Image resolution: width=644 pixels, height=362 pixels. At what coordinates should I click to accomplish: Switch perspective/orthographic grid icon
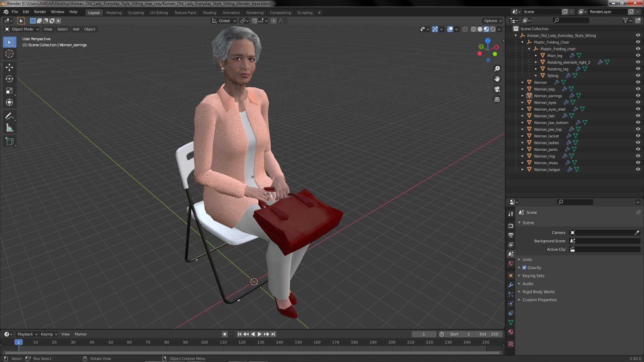point(497,100)
